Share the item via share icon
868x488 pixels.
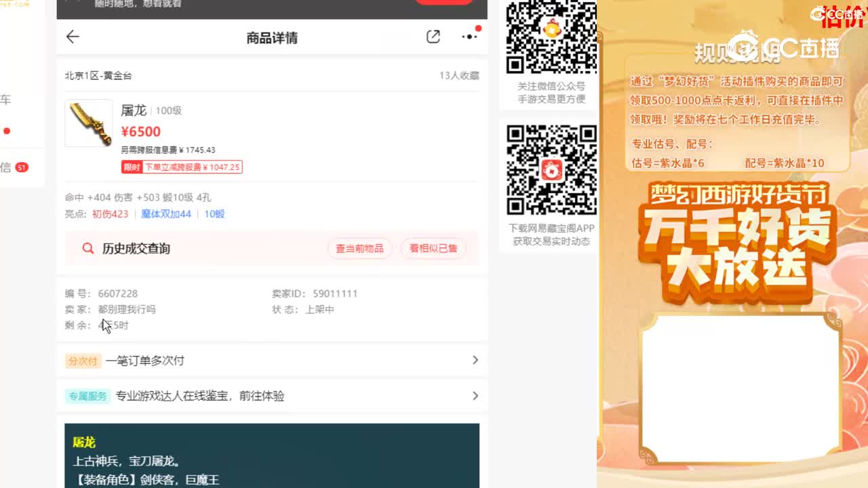433,37
